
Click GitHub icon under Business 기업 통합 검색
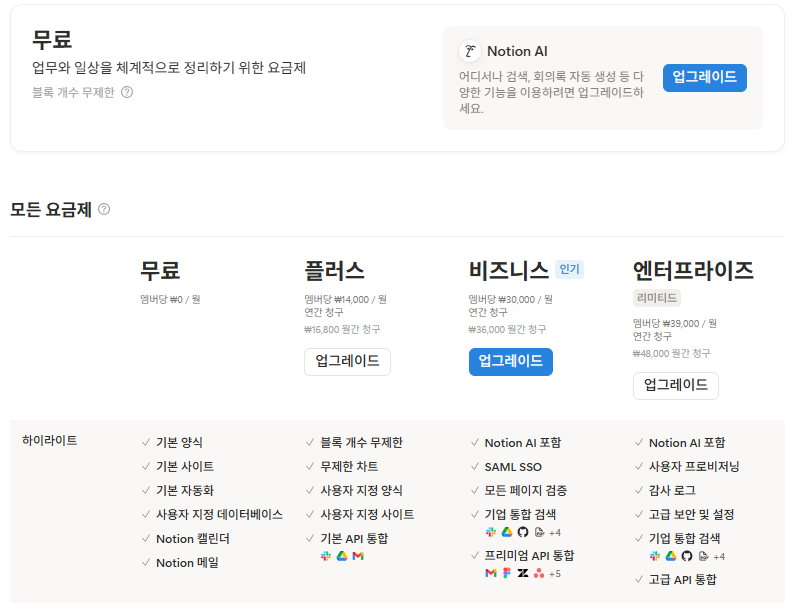coord(523,532)
